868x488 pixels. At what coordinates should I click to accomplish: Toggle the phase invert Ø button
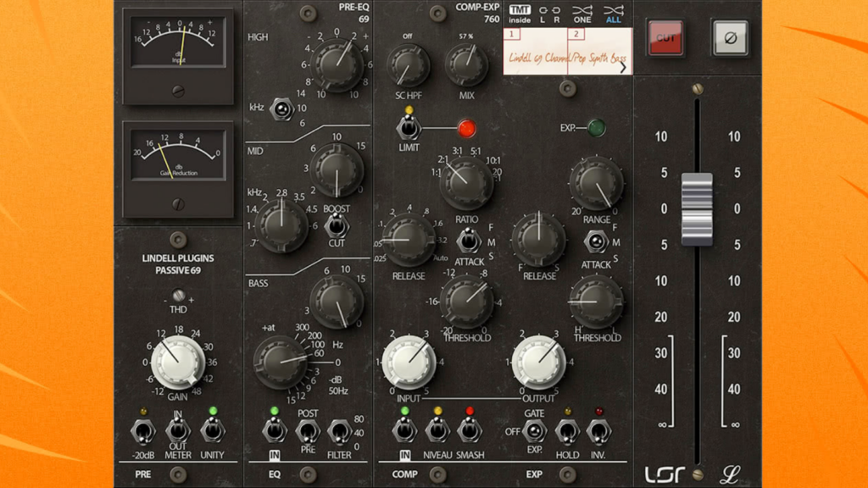click(730, 37)
